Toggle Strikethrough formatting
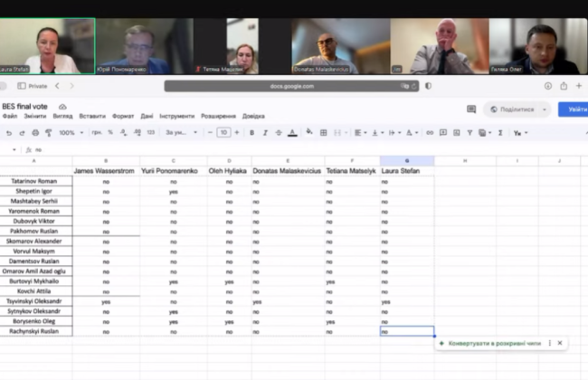Image resolution: width=588 pixels, height=380 pixels. [x=278, y=132]
